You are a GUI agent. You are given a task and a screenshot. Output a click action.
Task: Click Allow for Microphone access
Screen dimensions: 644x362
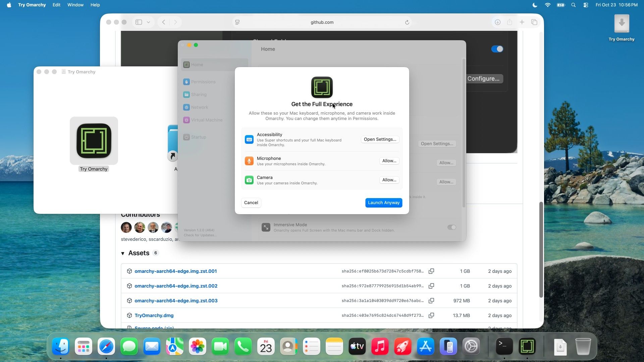(x=389, y=161)
